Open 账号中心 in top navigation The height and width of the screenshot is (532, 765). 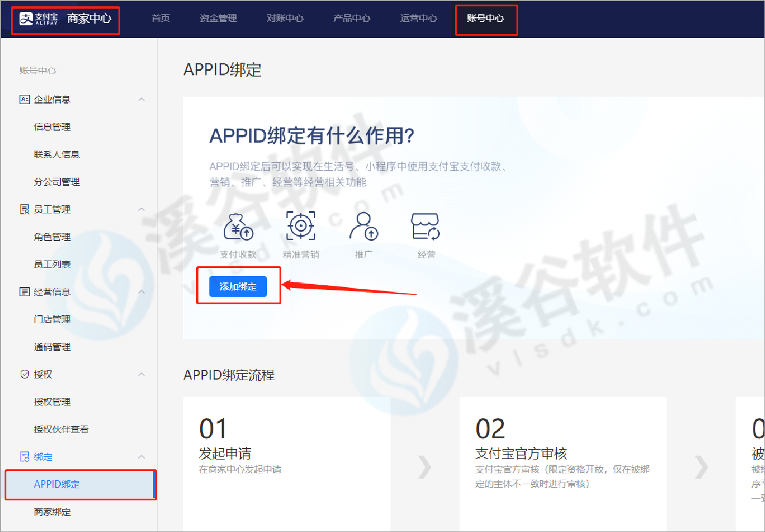[485, 18]
